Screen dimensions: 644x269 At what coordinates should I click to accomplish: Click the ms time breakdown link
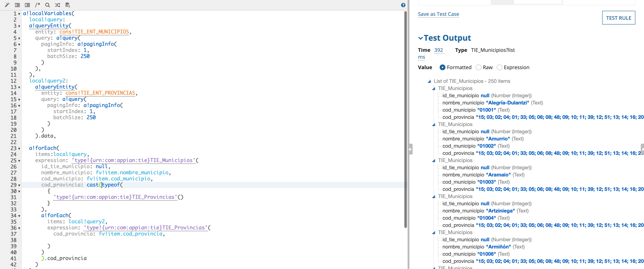click(421, 57)
